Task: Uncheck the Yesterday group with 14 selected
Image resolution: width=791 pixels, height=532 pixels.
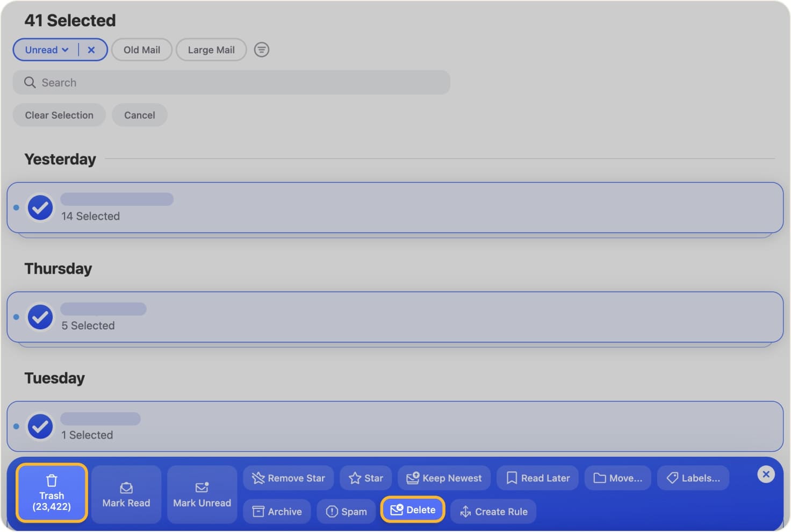Action: (x=40, y=207)
